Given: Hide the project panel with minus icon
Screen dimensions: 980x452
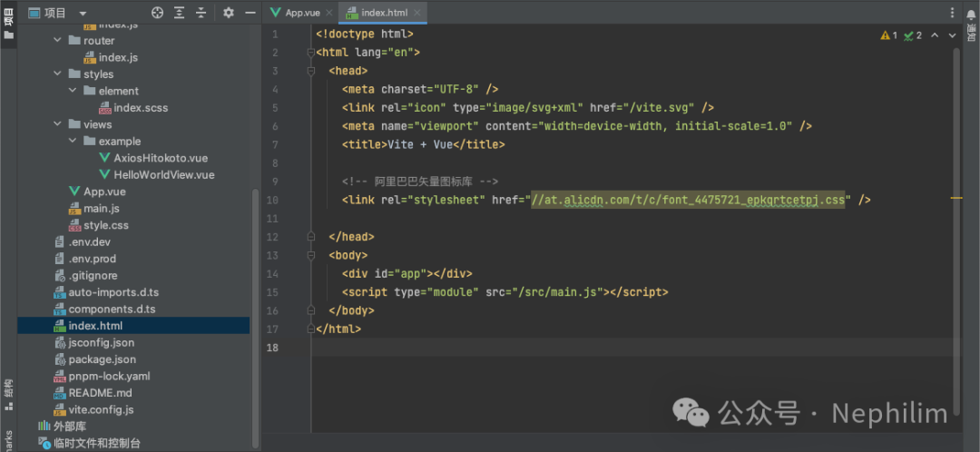Looking at the screenshot, I should [x=250, y=13].
